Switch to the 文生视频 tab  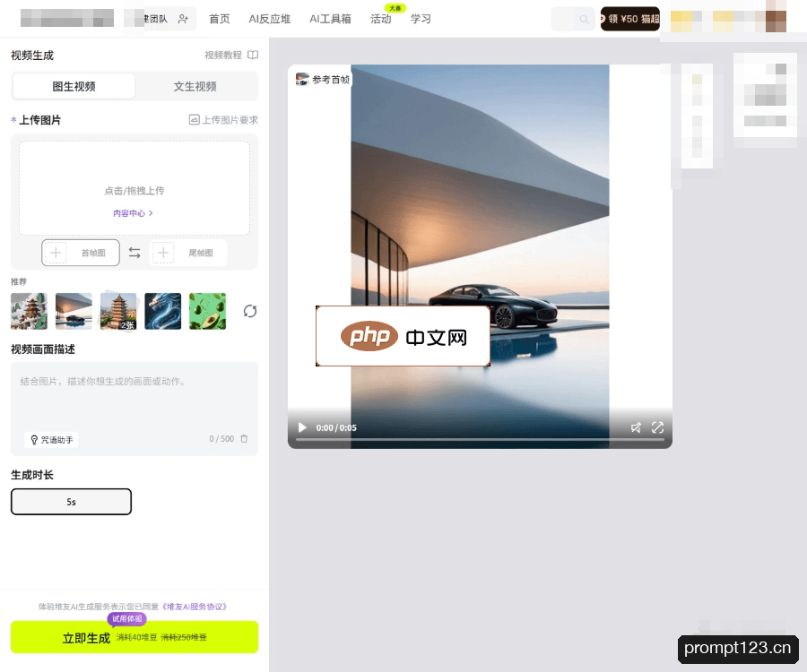pyautogui.click(x=195, y=86)
